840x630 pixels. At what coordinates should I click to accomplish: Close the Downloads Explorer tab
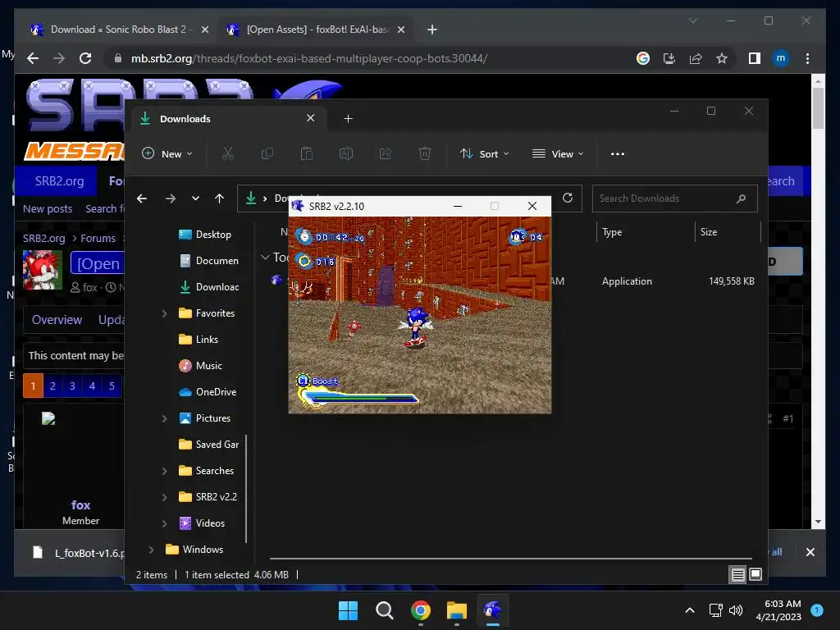(x=311, y=118)
